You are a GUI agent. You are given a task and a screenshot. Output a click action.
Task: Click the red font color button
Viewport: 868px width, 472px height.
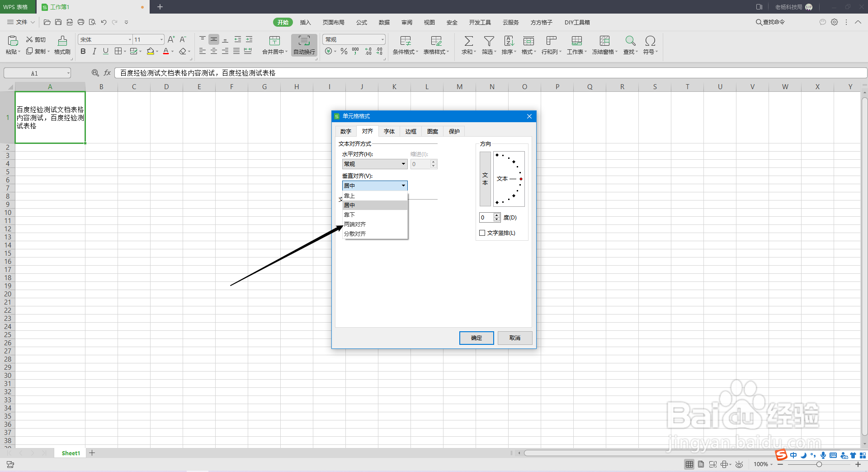166,51
